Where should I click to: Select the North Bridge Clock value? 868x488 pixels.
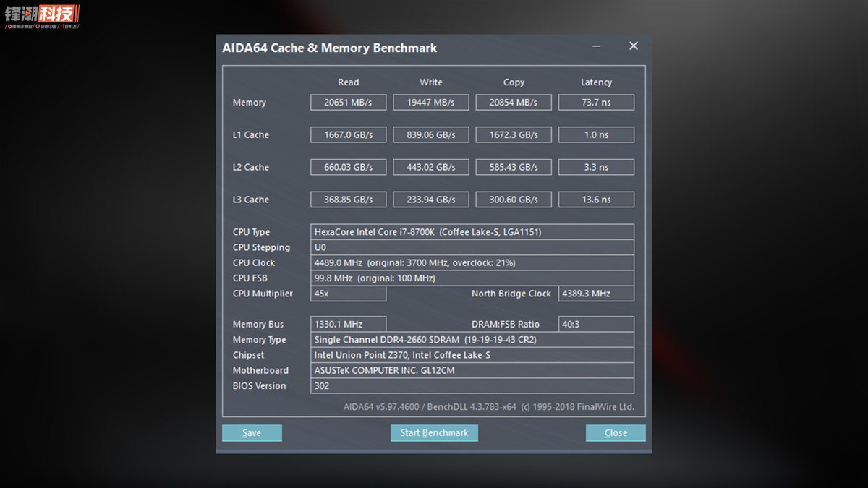(x=596, y=294)
